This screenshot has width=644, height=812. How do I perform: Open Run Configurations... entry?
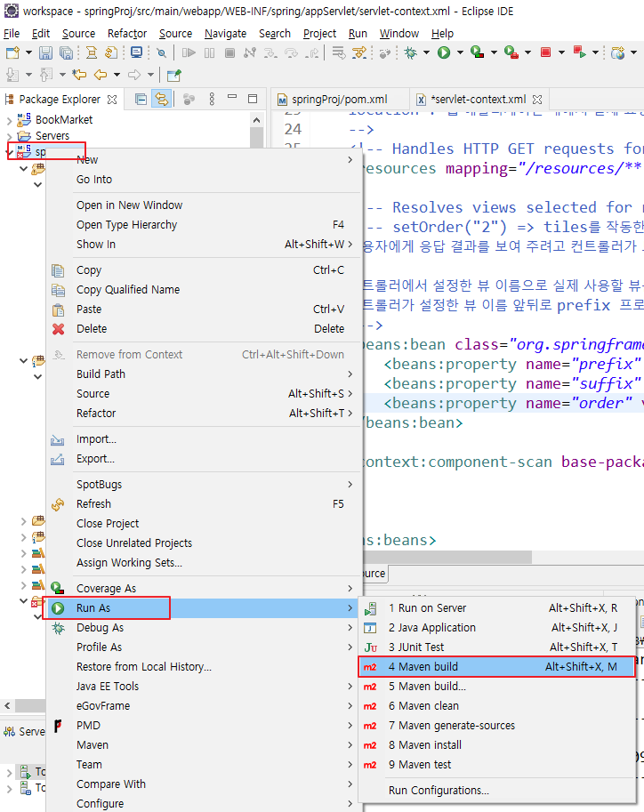pyautogui.click(x=497, y=791)
